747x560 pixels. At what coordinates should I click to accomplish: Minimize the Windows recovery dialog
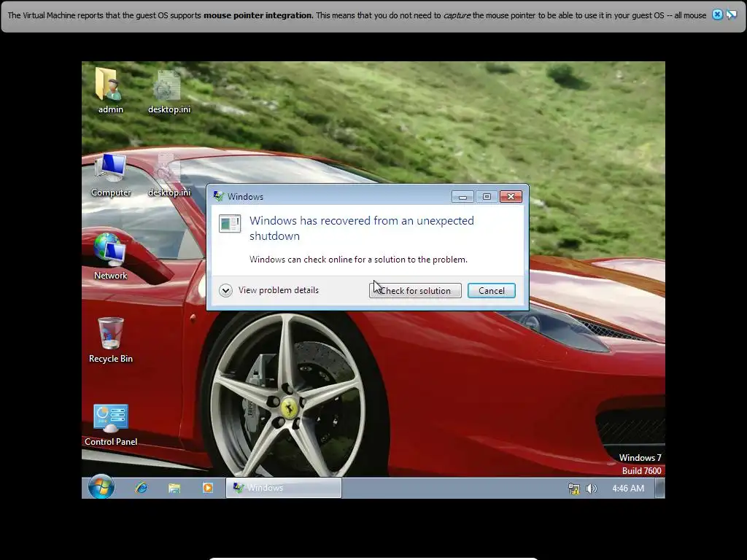pos(462,197)
